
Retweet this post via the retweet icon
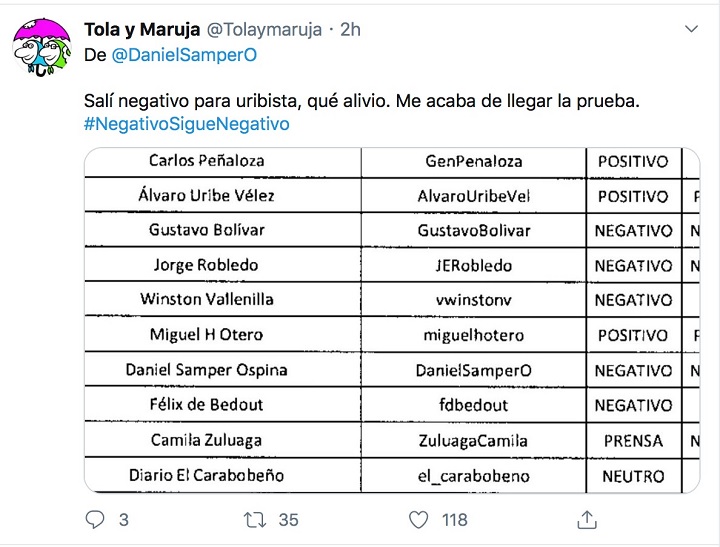[x=256, y=520]
